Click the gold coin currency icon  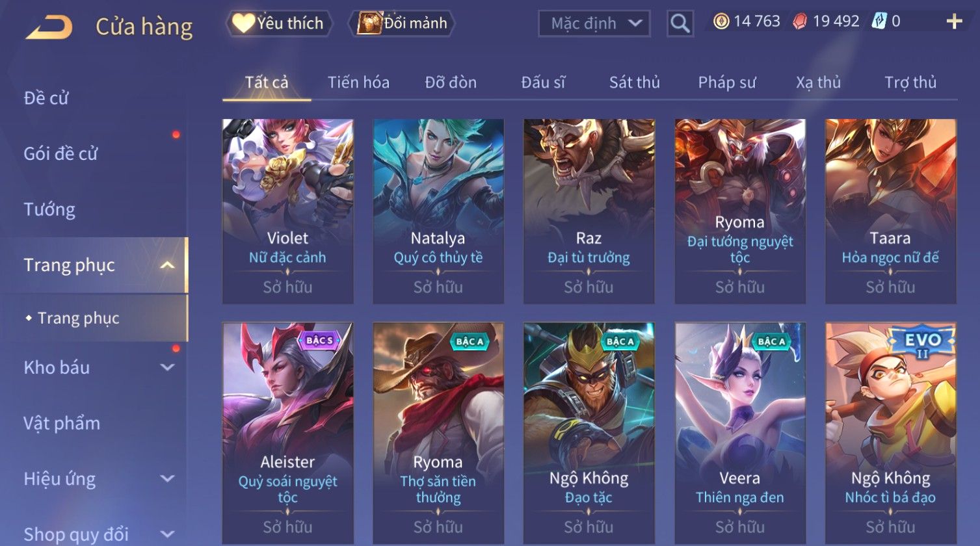pos(721,22)
